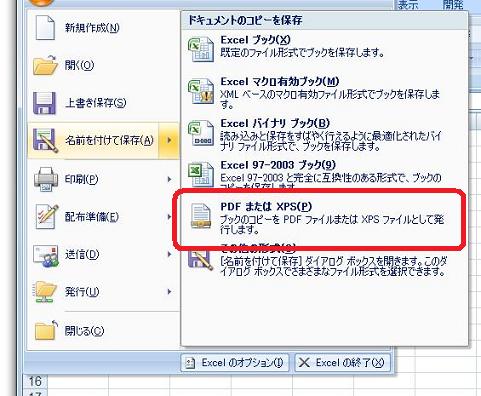Click Excel の終了(X) button
This screenshot has height=396, width=481.
pos(342,362)
